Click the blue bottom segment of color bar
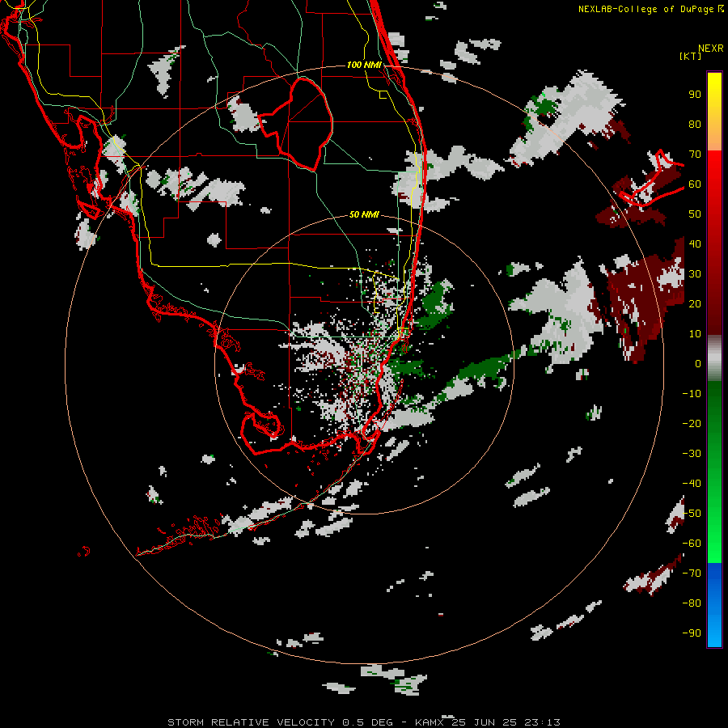The width and height of the screenshot is (728, 728). [x=714, y=605]
